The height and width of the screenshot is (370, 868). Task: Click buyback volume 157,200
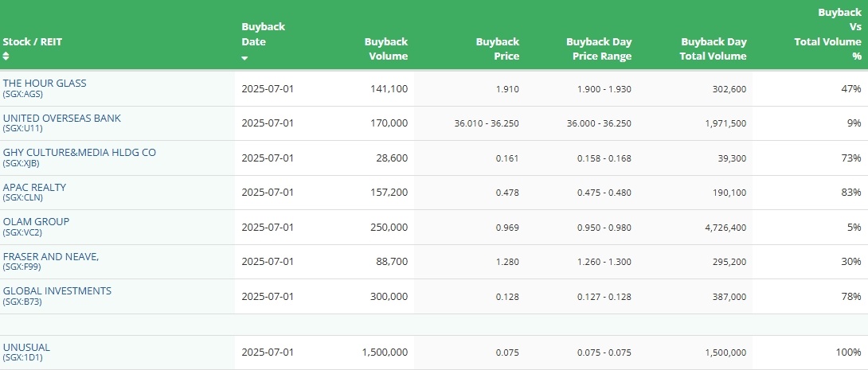point(389,193)
